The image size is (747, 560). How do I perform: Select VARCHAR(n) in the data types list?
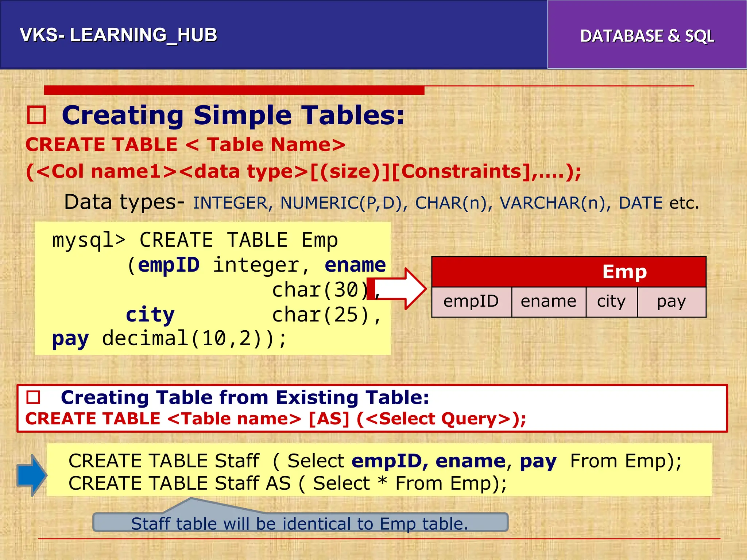click(555, 203)
